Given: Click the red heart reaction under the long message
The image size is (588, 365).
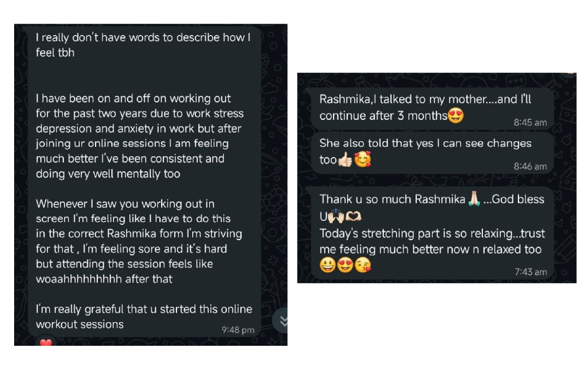Looking at the screenshot, I should click(46, 341).
